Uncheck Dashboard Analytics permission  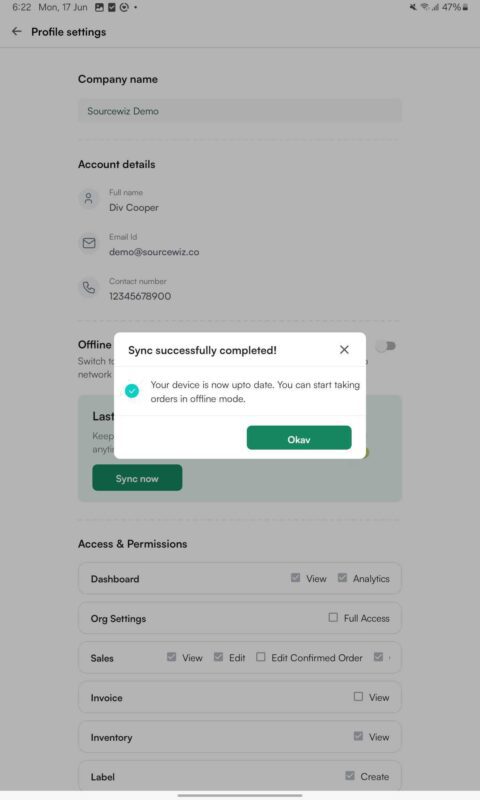coord(342,578)
